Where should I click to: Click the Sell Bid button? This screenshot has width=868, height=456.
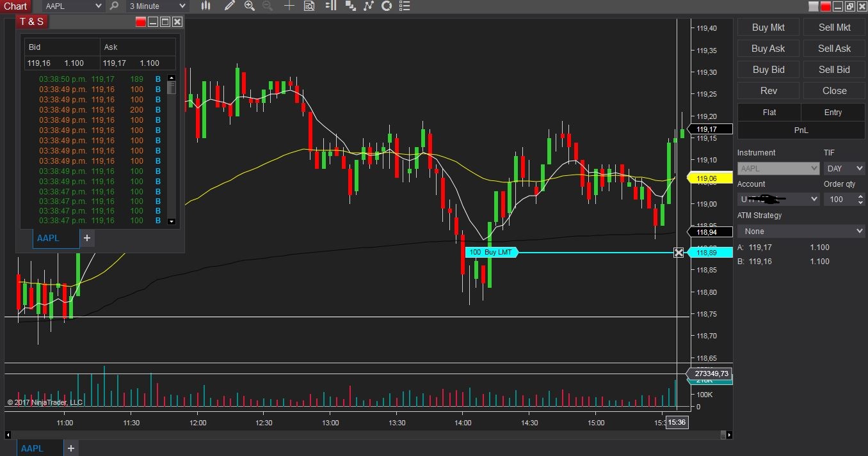[x=835, y=70]
